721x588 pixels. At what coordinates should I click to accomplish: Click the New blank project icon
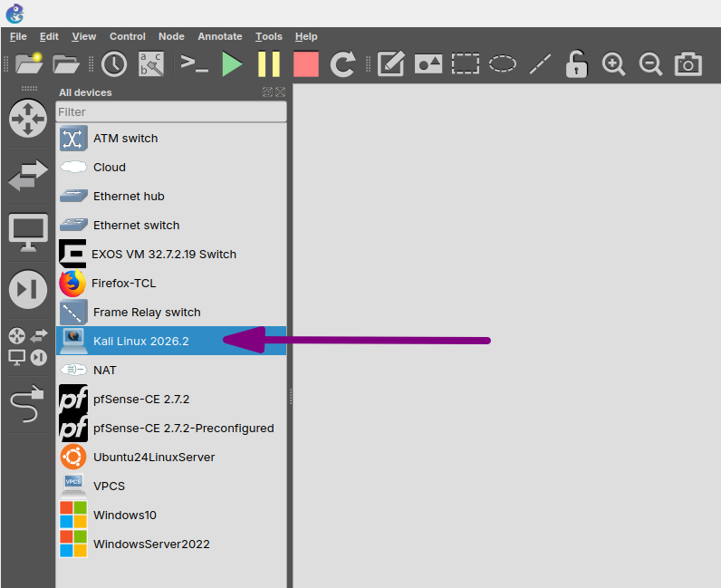click(28, 63)
